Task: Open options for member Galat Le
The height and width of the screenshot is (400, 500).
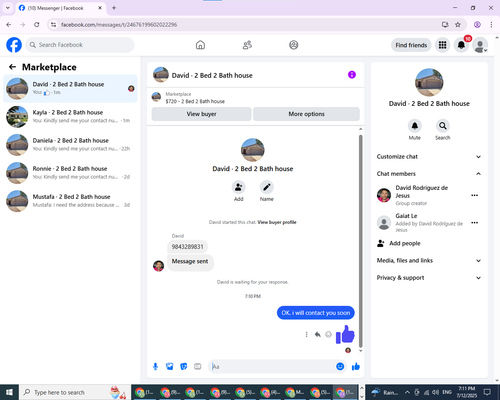Action: (475, 223)
